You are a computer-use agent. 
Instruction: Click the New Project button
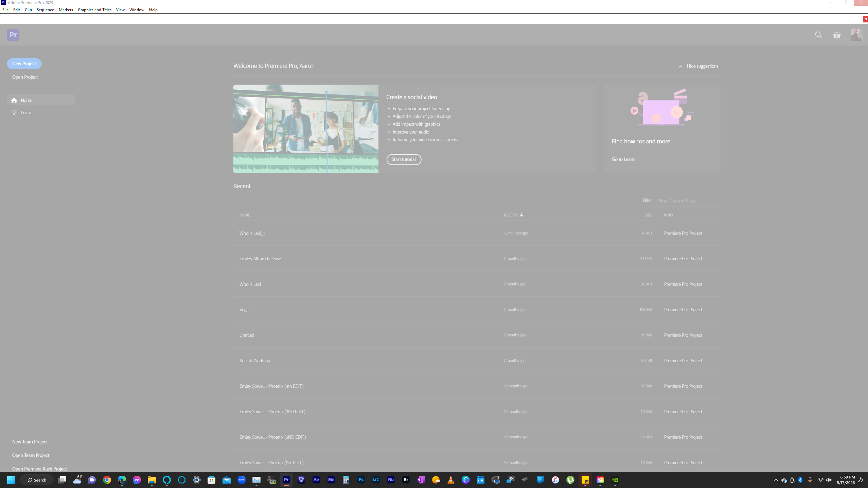[x=24, y=64]
